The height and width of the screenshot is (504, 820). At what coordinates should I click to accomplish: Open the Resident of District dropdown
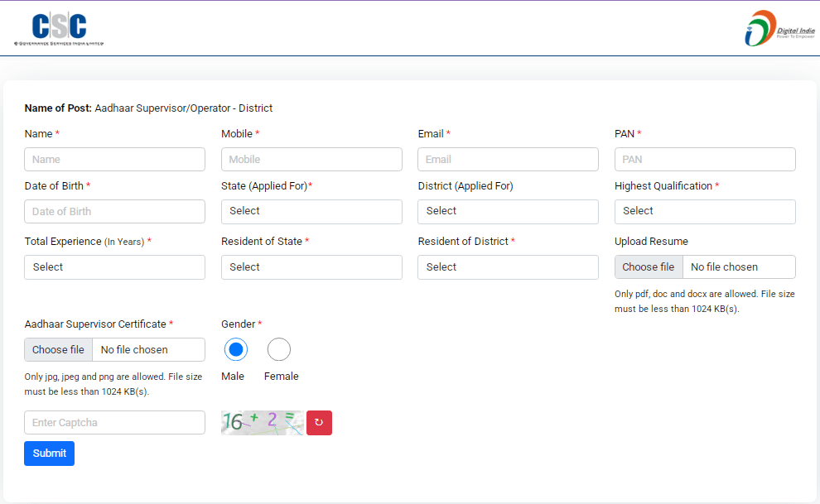coord(508,267)
